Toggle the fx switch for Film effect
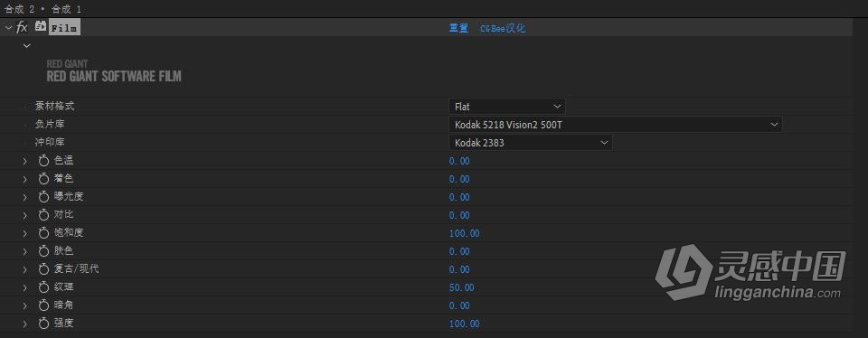This screenshot has width=868, height=338. click(x=22, y=27)
